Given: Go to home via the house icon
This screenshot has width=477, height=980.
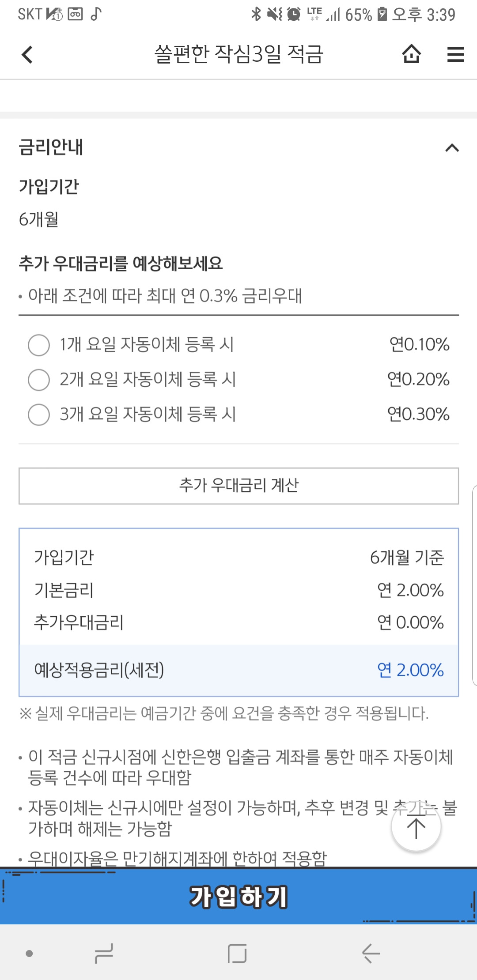Looking at the screenshot, I should 411,54.
